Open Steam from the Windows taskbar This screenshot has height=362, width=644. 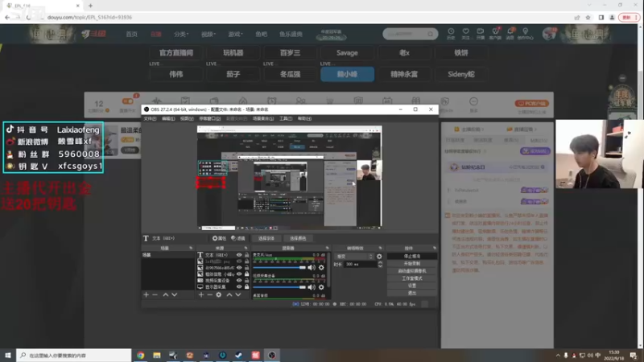tap(238, 356)
